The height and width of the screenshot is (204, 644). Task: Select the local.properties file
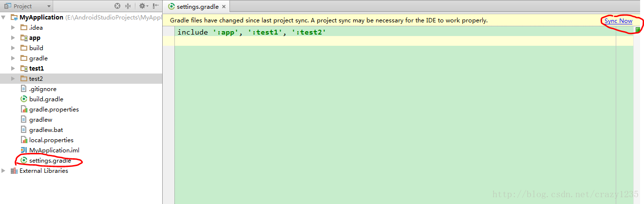click(x=51, y=140)
